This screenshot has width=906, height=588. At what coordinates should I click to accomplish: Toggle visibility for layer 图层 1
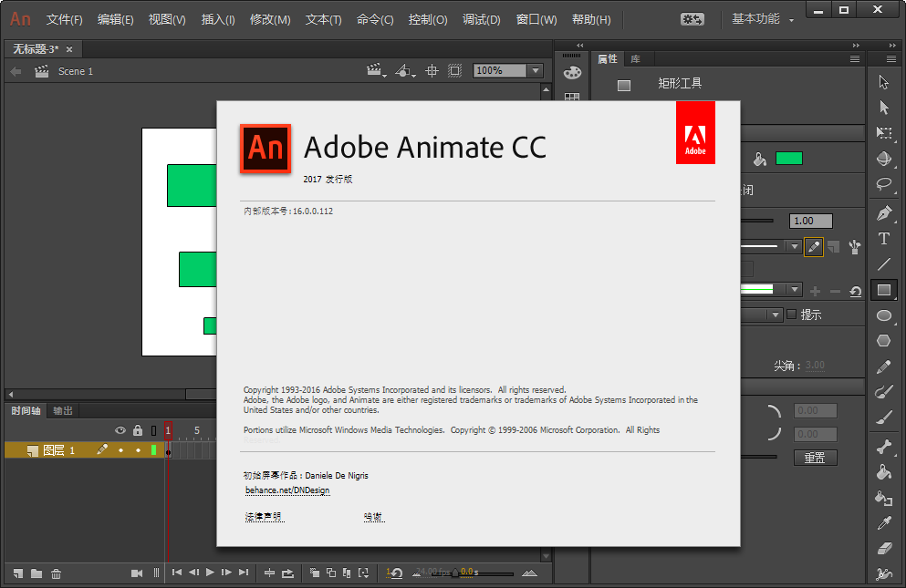pos(120,449)
